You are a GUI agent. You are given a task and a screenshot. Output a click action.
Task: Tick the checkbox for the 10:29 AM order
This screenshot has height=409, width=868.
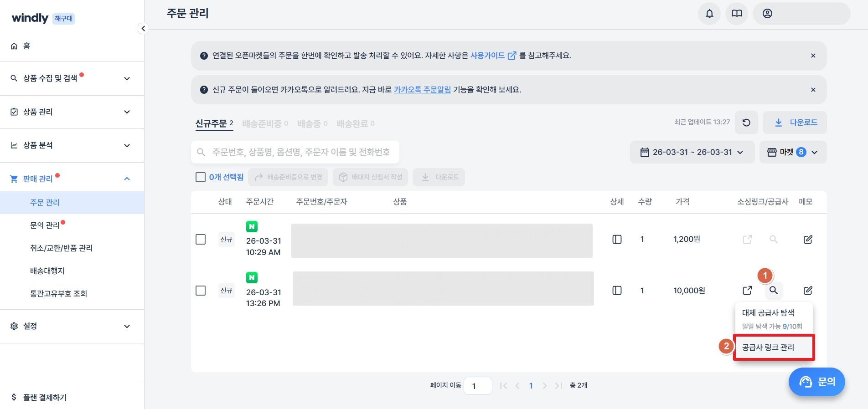[201, 240]
